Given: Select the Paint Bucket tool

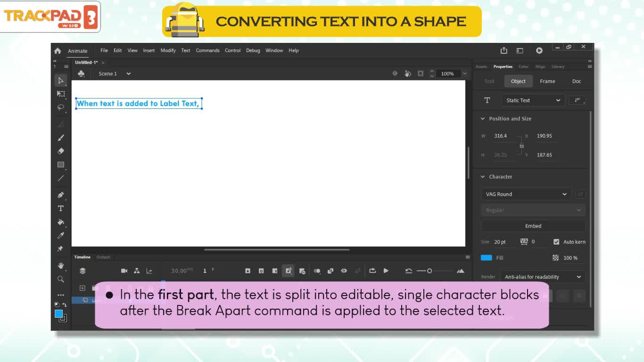Looking at the screenshot, I should (61, 222).
